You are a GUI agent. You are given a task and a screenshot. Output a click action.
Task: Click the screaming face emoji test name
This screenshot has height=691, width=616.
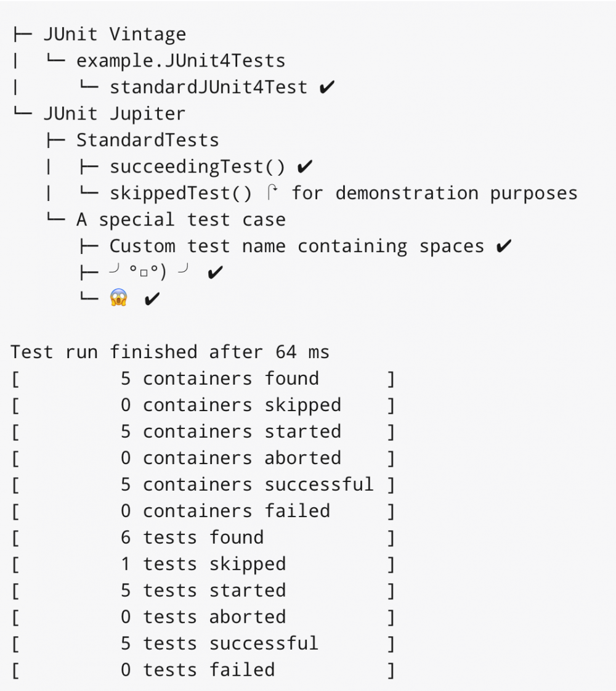click(x=118, y=299)
